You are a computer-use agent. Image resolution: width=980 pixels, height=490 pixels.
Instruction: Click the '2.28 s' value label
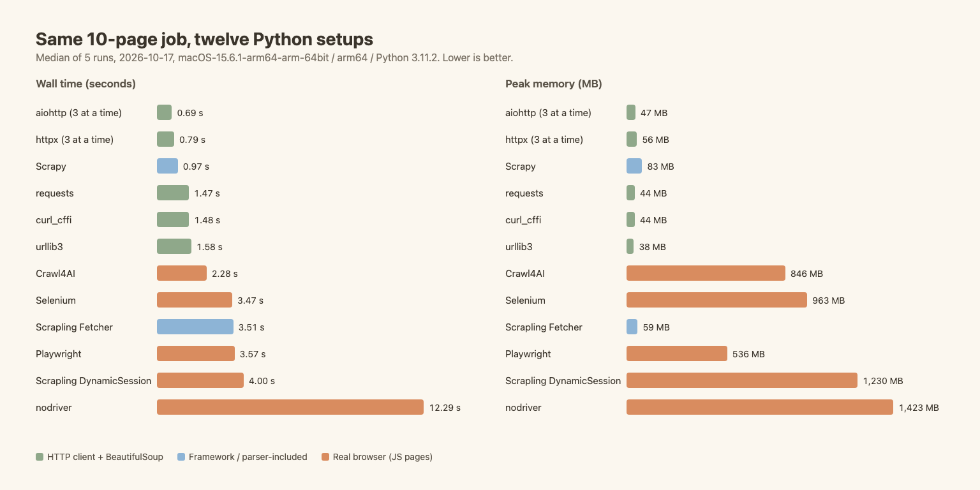(x=225, y=273)
